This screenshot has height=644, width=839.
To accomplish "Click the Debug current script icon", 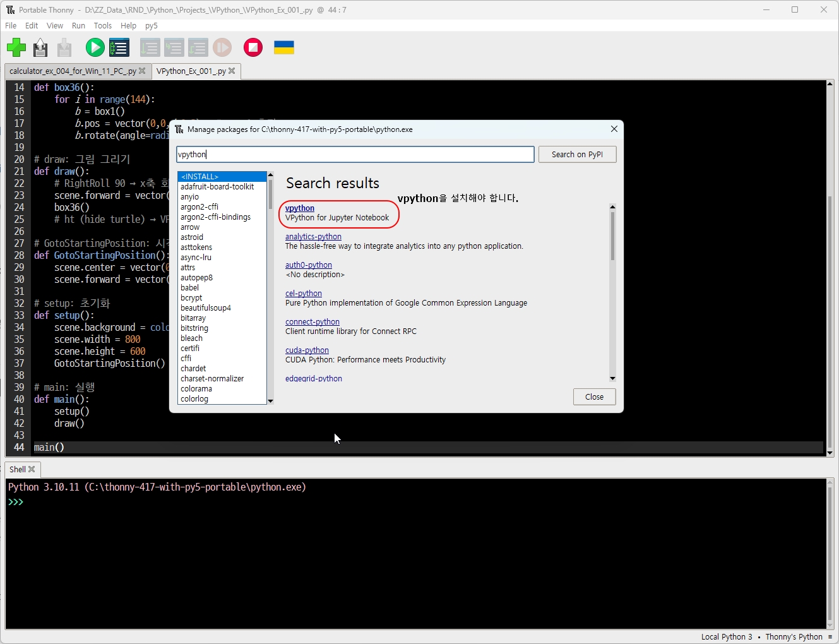I will 119,47.
